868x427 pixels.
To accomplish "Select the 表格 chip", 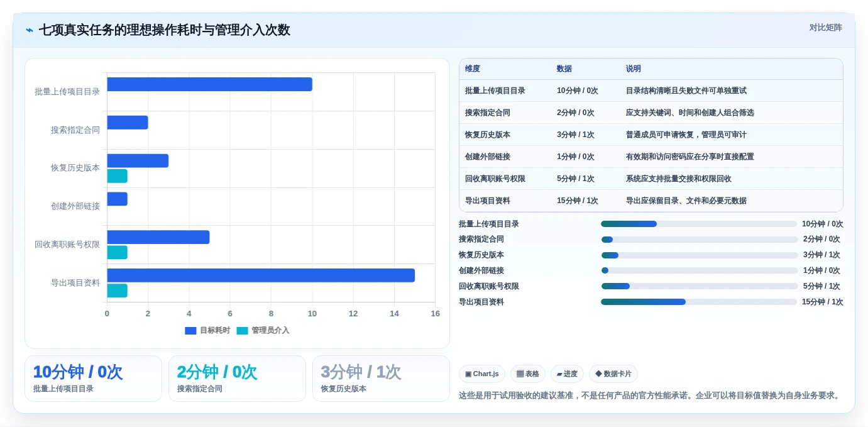I will click(528, 374).
